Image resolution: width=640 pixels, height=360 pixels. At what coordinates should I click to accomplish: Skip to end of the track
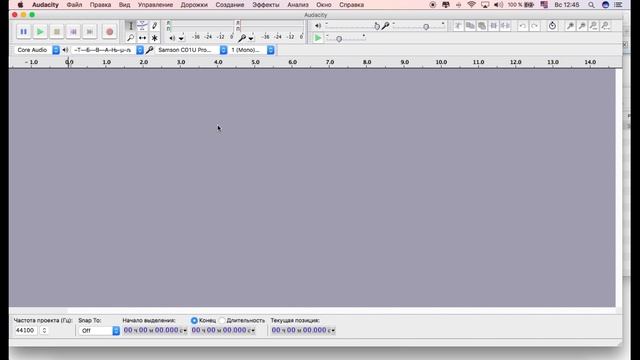[x=90, y=31]
